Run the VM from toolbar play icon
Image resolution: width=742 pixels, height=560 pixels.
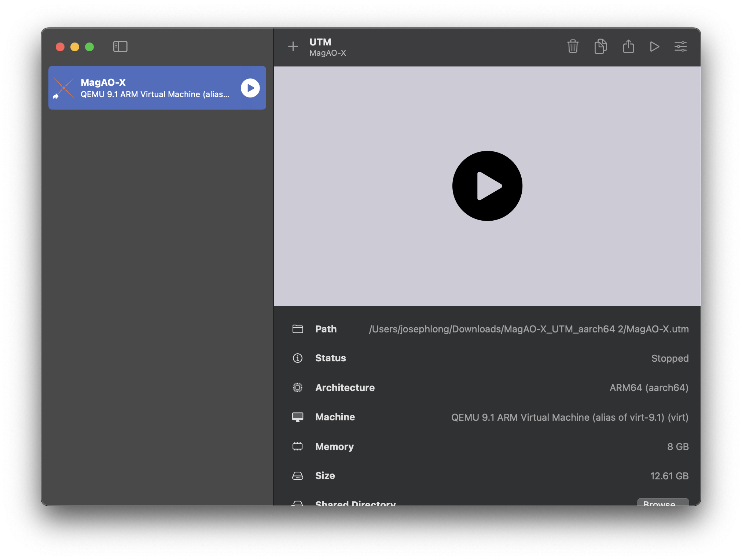(x=654, y=47)
